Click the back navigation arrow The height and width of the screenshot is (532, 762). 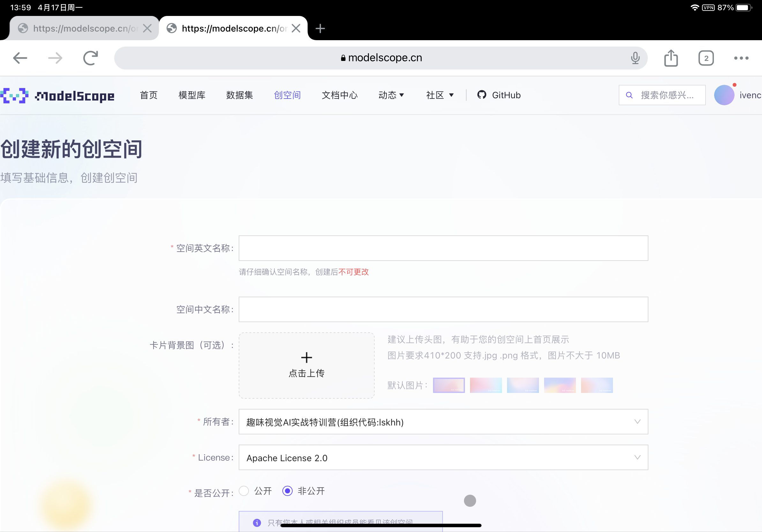click(x=20, y=58)
